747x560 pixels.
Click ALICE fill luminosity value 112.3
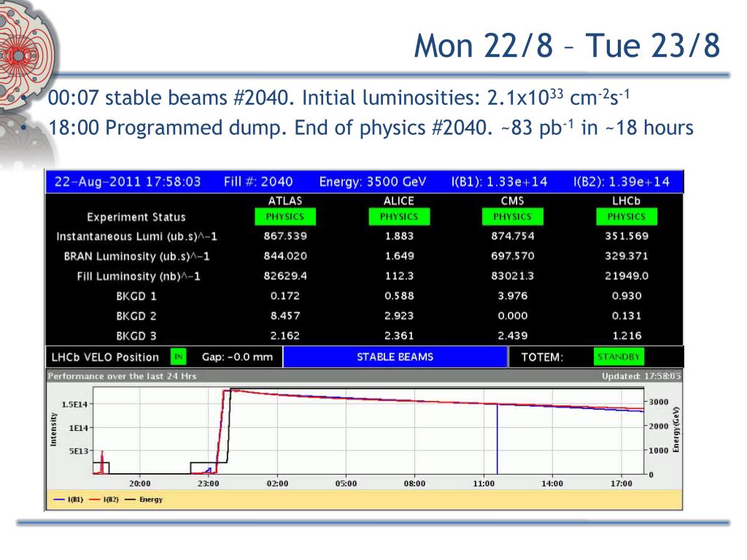tap(399, 276)
